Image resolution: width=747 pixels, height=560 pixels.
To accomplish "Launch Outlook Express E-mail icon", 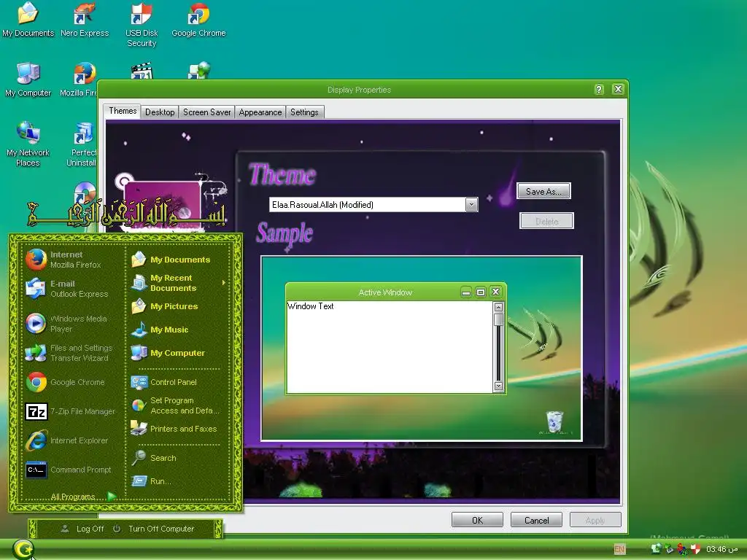I will click(36, 289).
